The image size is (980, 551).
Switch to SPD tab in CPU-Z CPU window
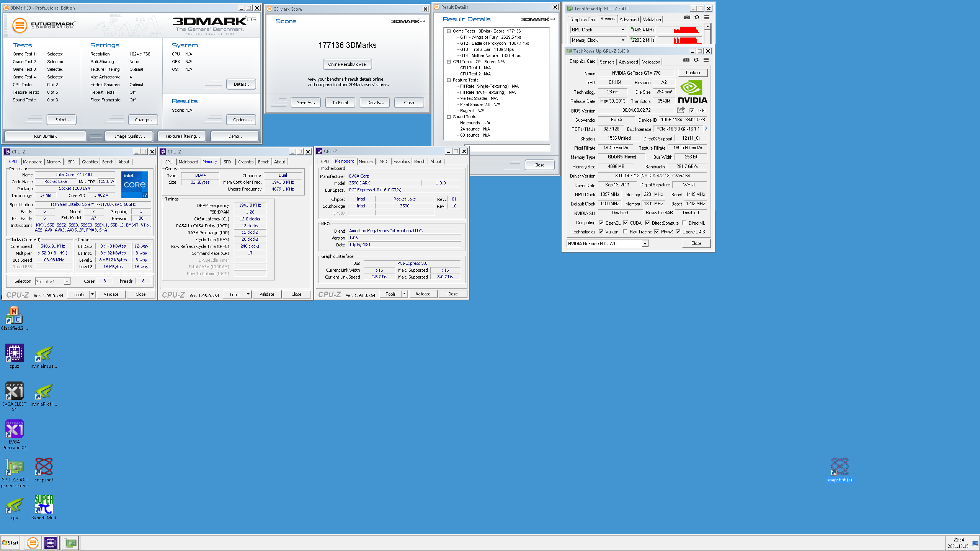(x=72, y=162)
